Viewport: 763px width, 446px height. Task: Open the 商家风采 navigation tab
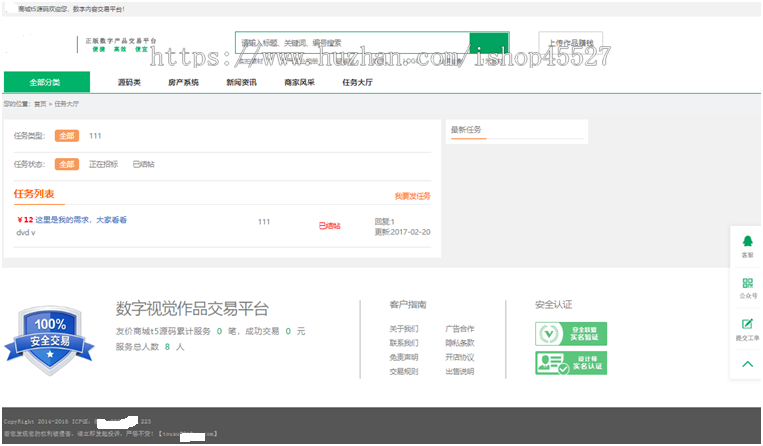[x=299, y=82]
